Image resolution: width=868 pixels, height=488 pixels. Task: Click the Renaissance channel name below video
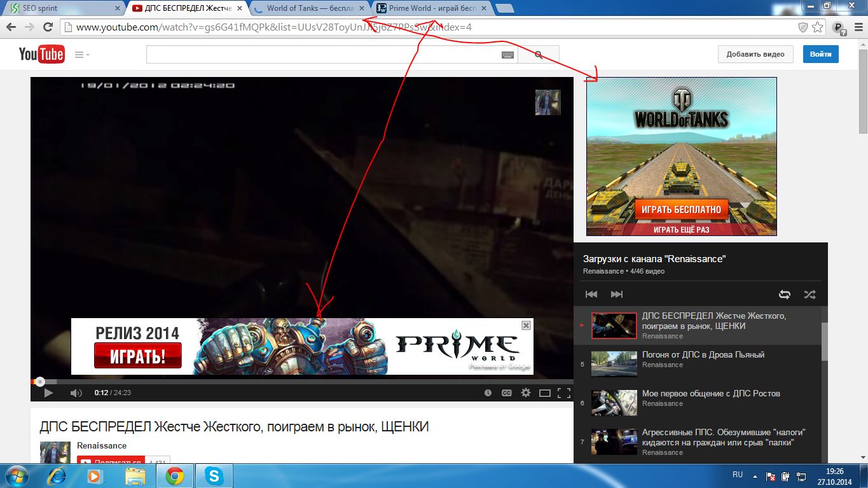click(x=102, y=446)
